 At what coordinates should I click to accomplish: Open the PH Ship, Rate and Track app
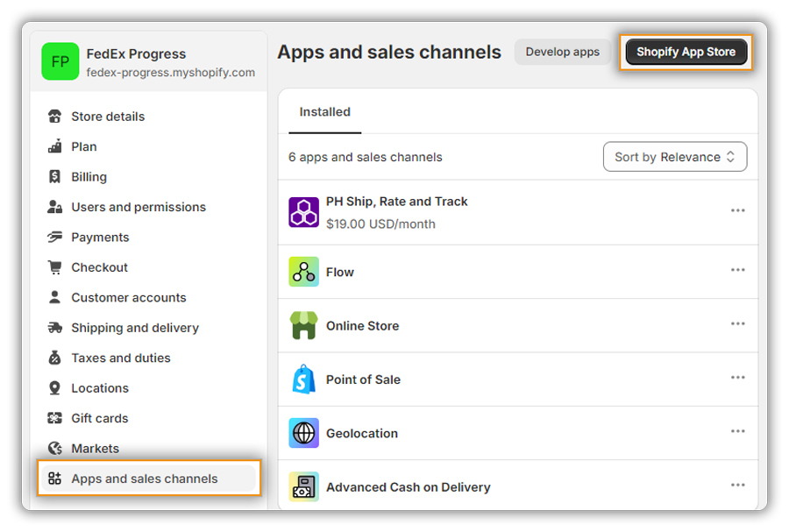(x=396, y=202)
